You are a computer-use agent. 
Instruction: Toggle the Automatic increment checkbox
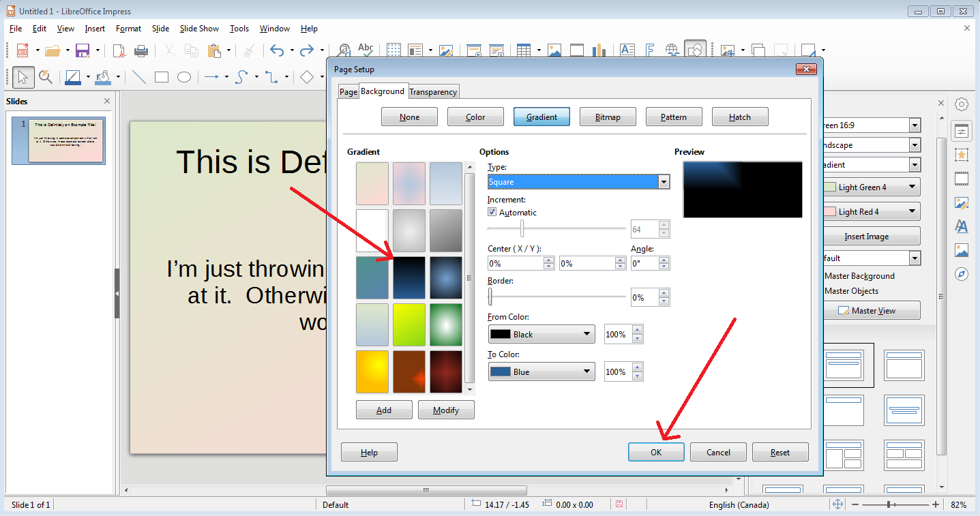(492, 212)
